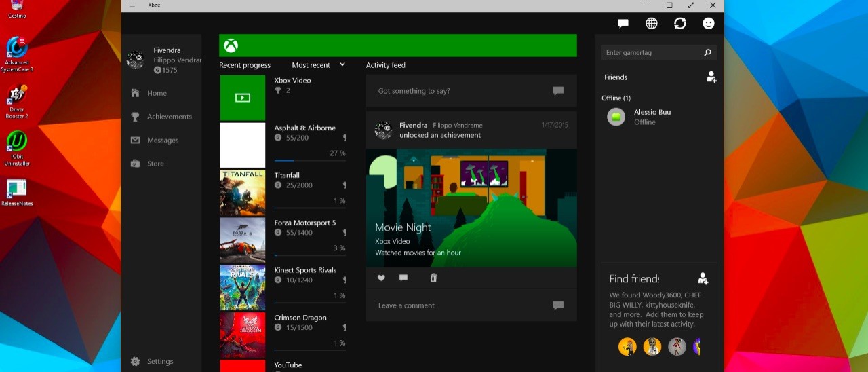Open the messages chat bubble icon in the top bar
Image resolution: width=868 pixels, height=372 pixels.
pyautogui.click(x=623, y=23)
